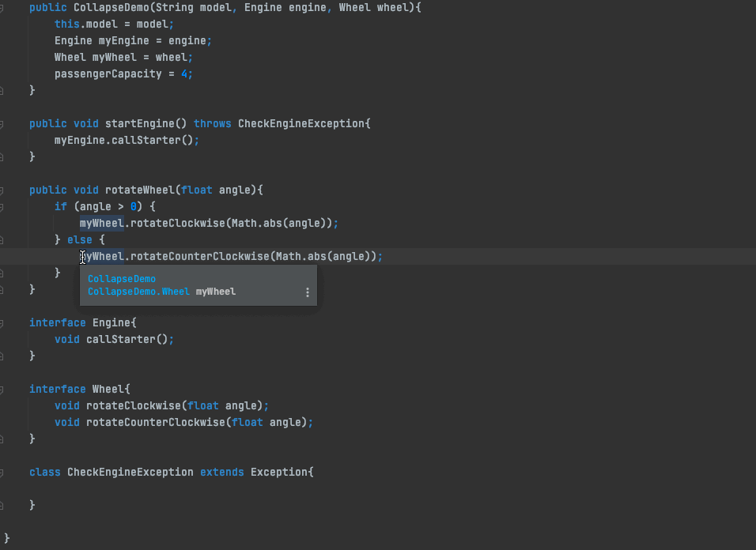Collapse the CollapseDemo constructor fold marker
The image size is (756, 550).
click(3, 7)
